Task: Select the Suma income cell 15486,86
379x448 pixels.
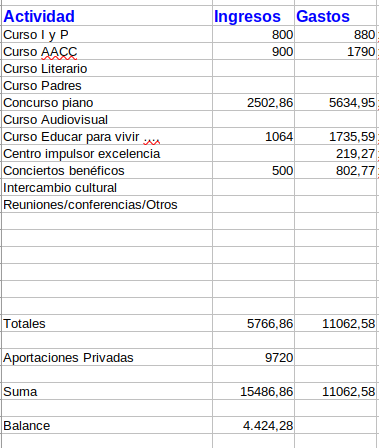Action: 253,391
